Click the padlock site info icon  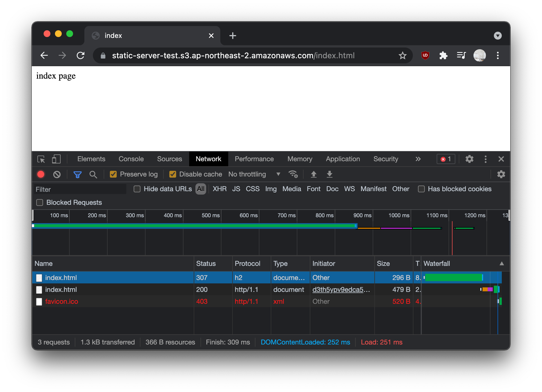(103, 56)
